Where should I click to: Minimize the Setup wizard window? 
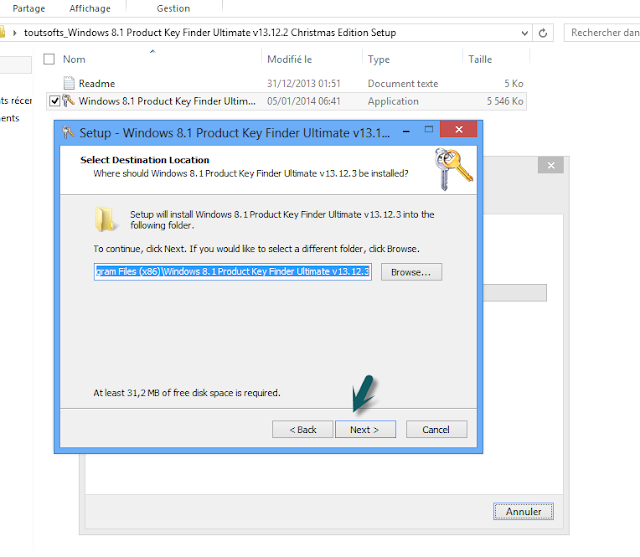coord(406,131)
